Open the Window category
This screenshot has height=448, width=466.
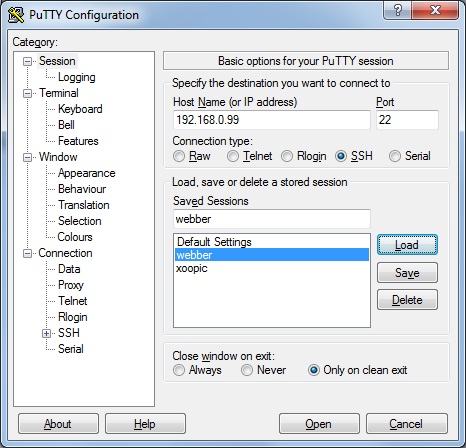click(x=58, y=157)
